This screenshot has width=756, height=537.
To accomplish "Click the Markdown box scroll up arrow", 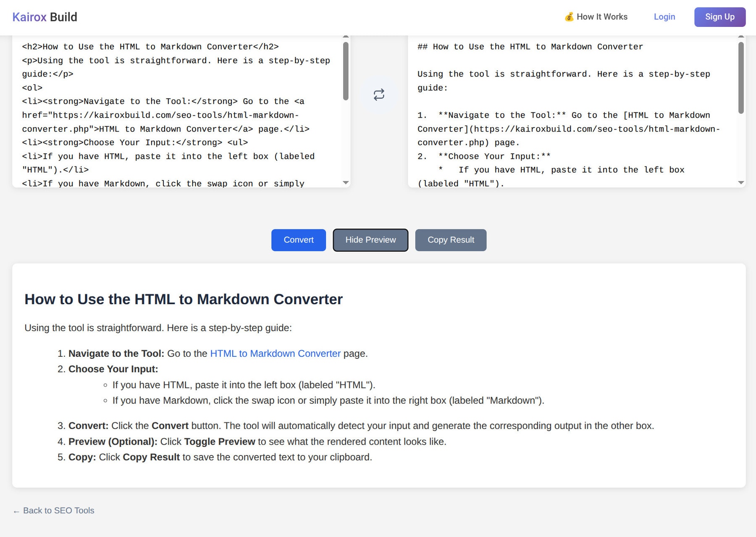I will point(741,37).
